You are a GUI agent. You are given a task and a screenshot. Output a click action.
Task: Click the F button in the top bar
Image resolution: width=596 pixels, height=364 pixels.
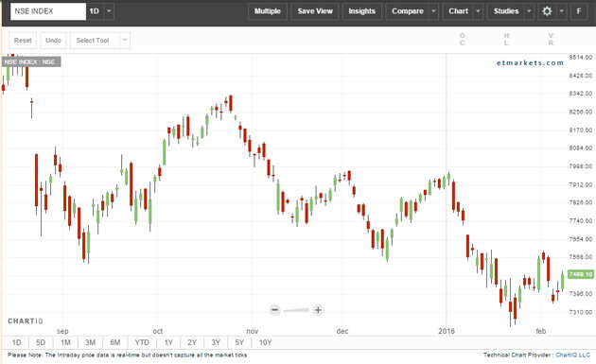tap(579, 11)
